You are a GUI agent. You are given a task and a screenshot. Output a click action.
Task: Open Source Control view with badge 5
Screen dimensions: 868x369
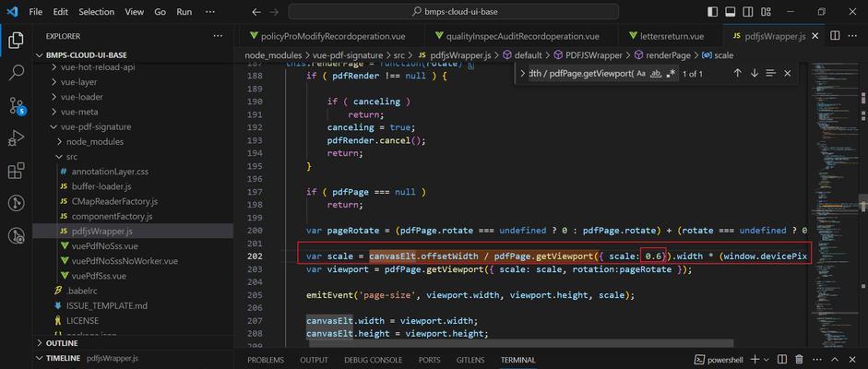coord(17,104)
